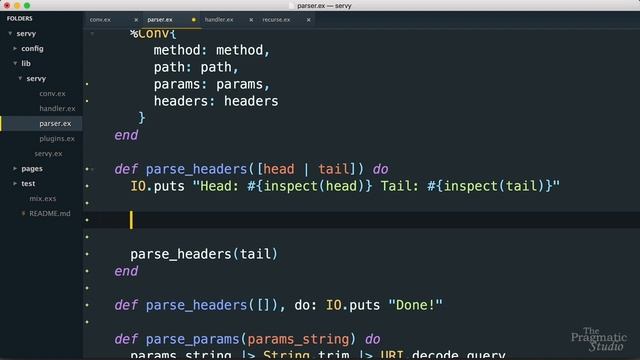Click 'head' in the parse_headers pattern
The image size is (640, 360).
tap(279, 169)
